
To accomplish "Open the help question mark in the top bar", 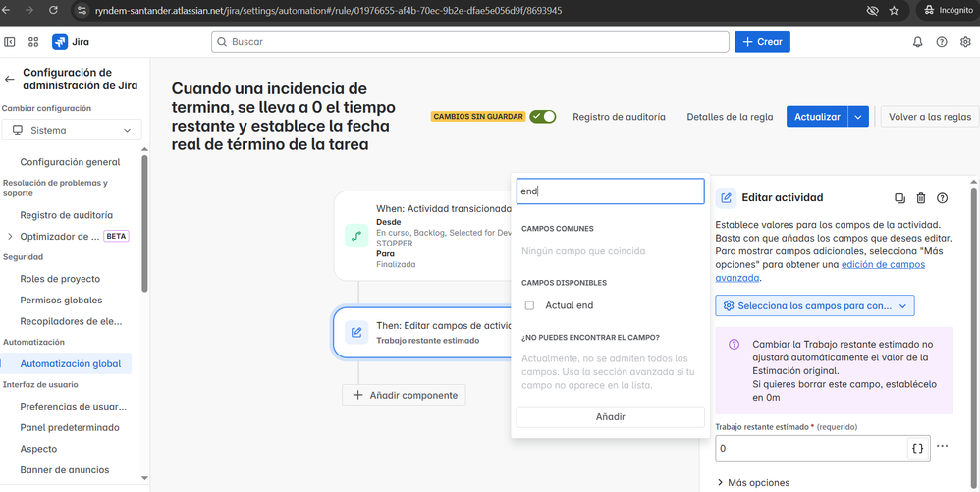I will click(x=942, y=42).
